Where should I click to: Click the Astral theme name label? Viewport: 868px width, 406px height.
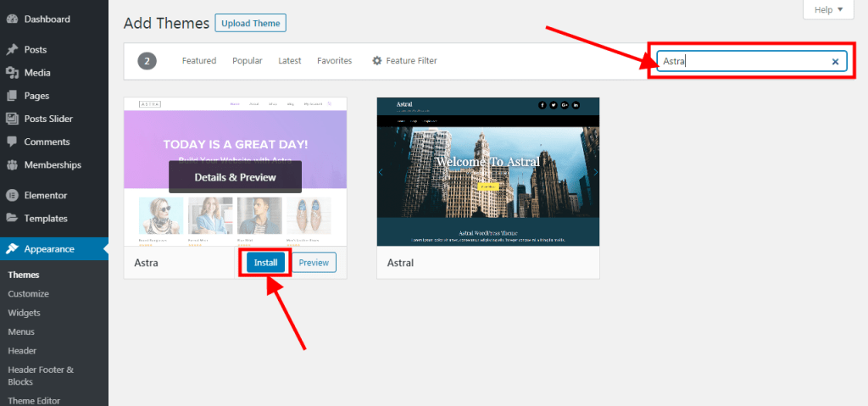[400, 263]
